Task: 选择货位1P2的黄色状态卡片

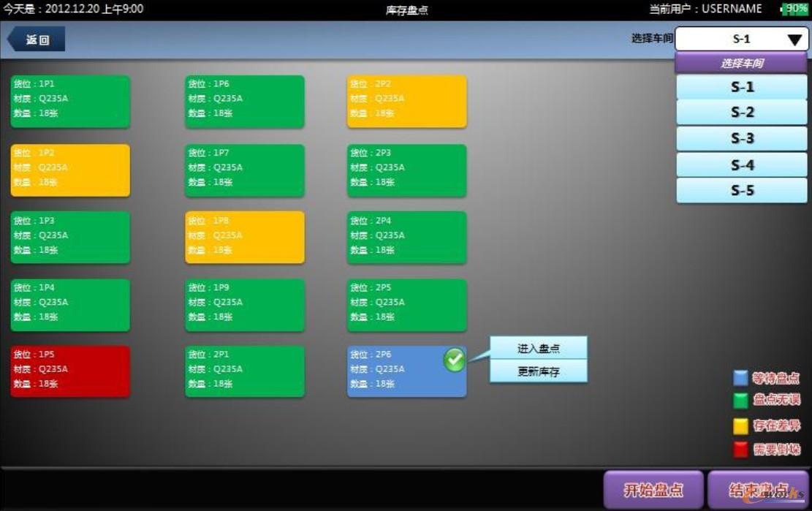Action: coord(69,170)
